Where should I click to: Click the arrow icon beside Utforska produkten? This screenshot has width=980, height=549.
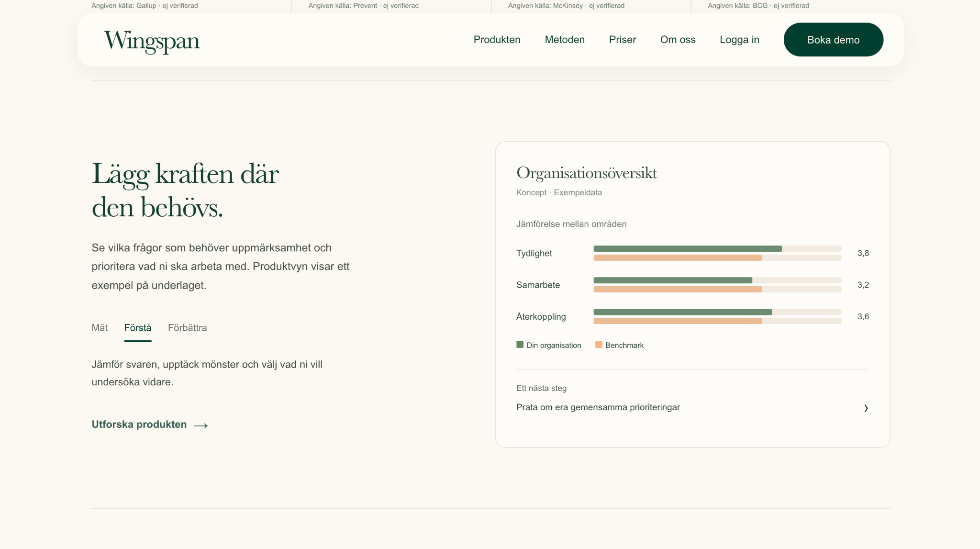(x=201, y=426)
